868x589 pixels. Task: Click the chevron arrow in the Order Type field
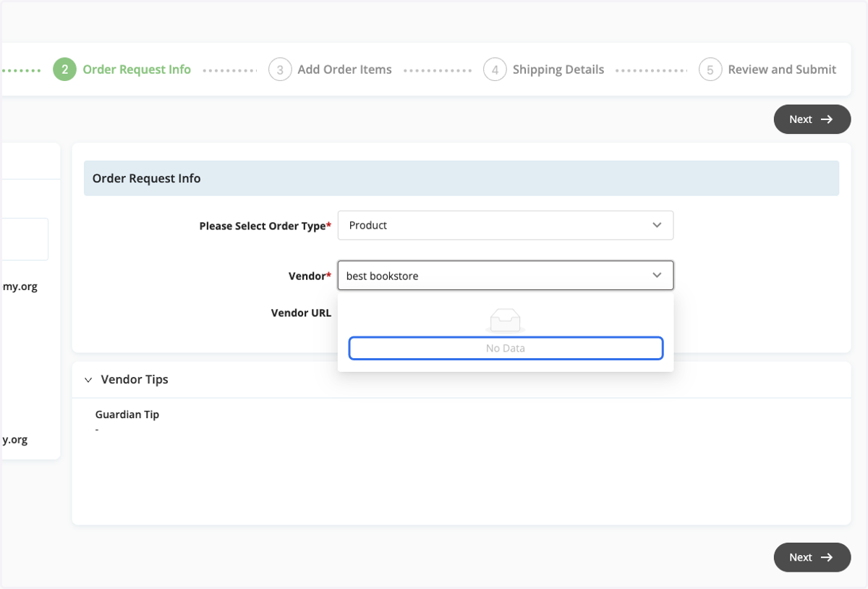(x=657, y=225)
